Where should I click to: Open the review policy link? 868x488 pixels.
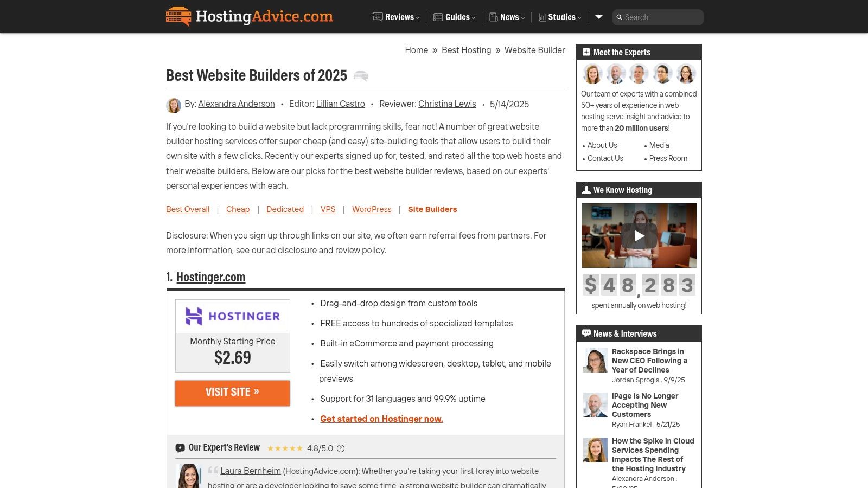coord(360,251)
